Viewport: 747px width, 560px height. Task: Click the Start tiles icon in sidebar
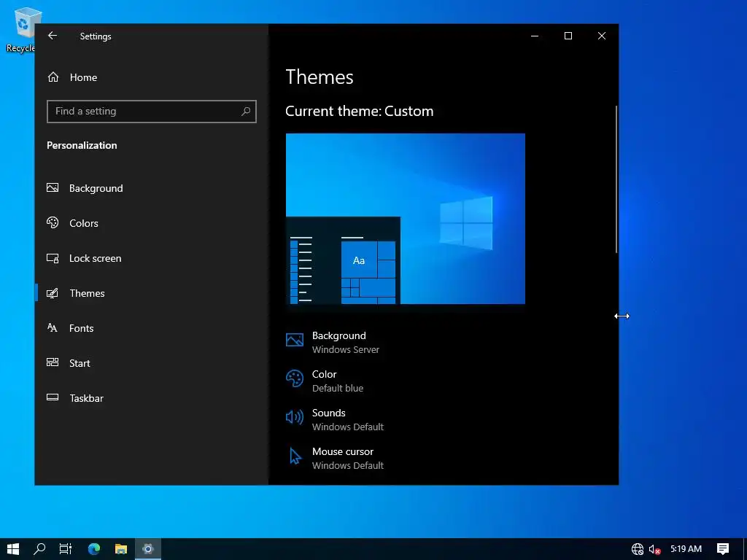tap(53, 362)
